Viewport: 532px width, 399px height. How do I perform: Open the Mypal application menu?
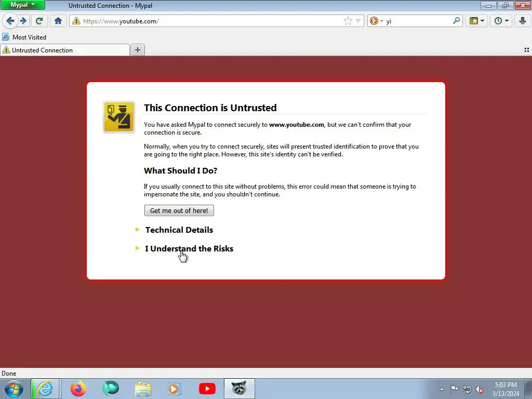coord(22,5)
